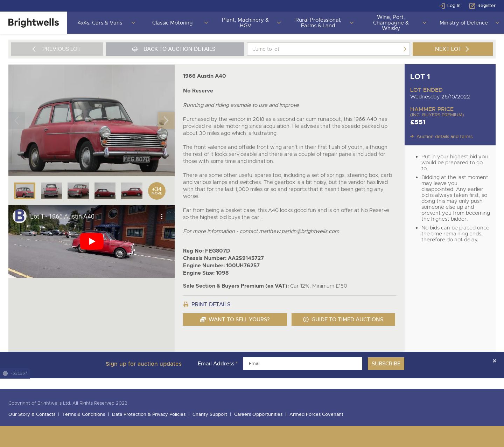The image size is (504, 447).
Task: Click the chevron on Next Lot button
Action: click(467, 49)
